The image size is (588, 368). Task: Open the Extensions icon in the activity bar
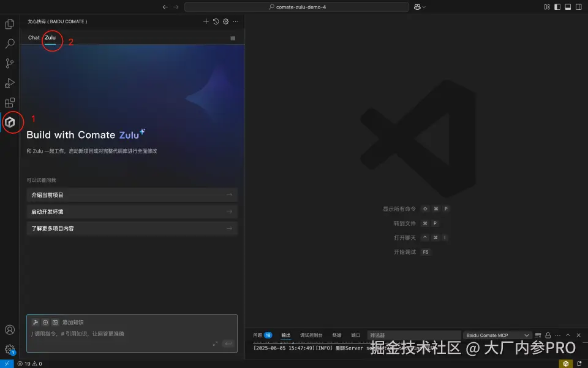click(9, 102)
